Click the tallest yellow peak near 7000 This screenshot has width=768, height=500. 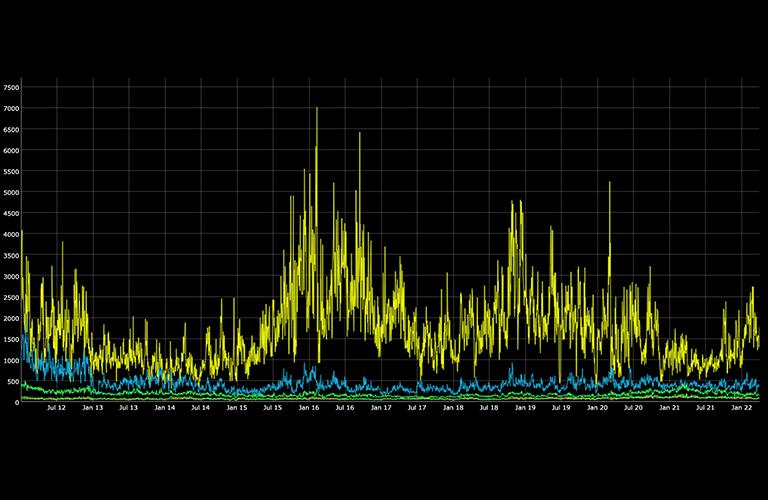[317, 109]
